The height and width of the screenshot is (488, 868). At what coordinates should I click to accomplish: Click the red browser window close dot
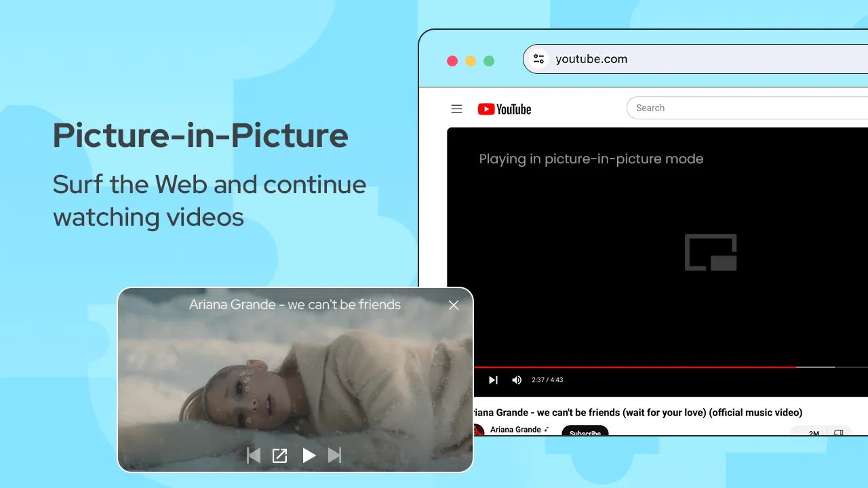(452, 61)
